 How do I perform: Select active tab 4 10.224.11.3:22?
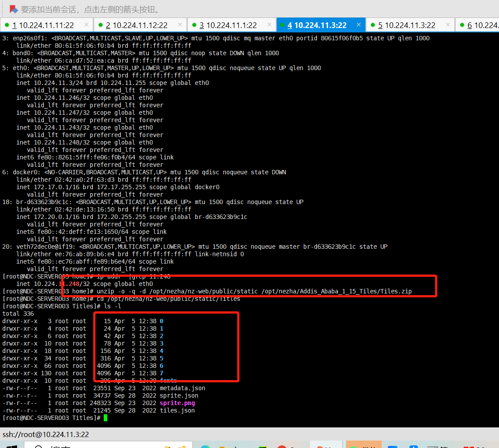click(317, 25)
